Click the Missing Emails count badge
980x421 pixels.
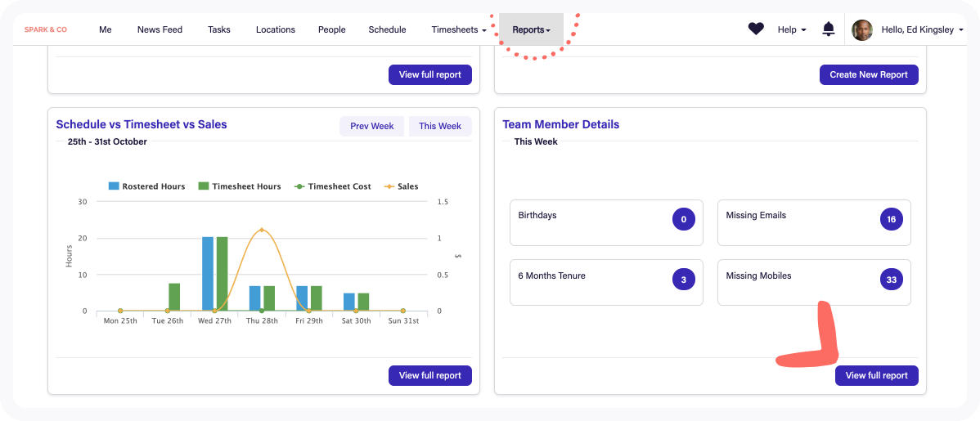891,219
